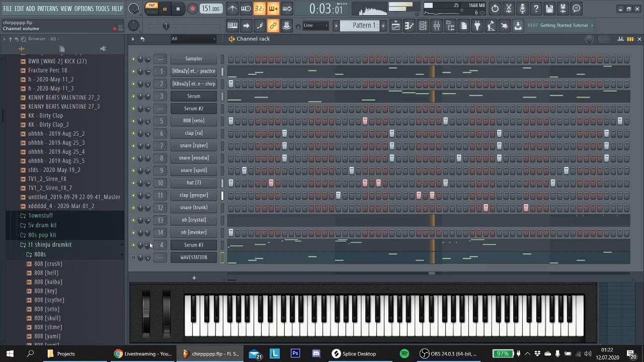644x362 pixels.
Task: Click mixer track number 5 for 808 [seto]
Action: pyautogui.click(x=160, y=121)
